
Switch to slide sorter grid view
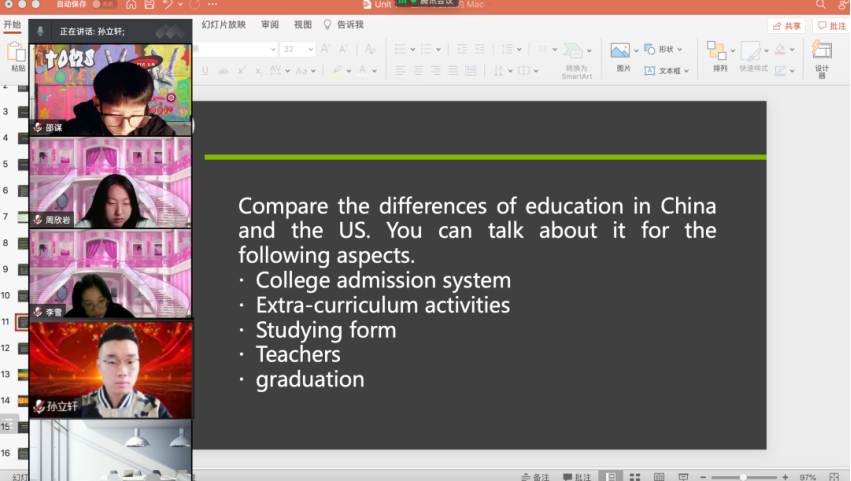tap(634, 477)
